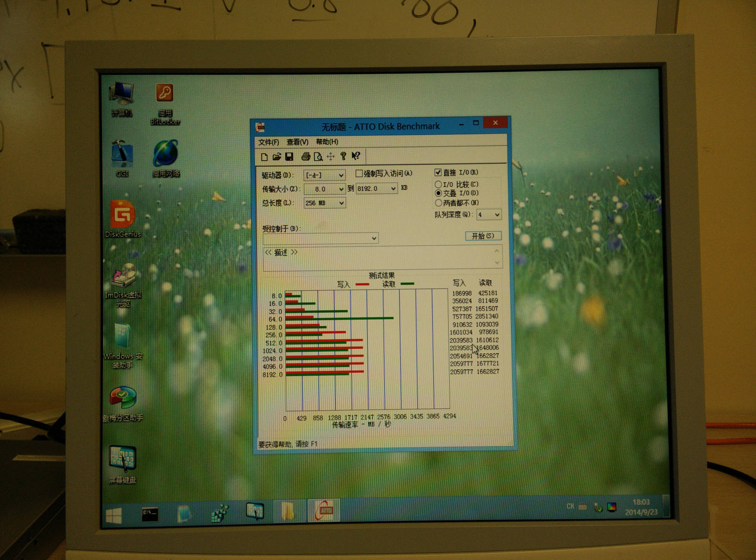Image resolution: width=756 pixels, height=560 pixels.
Task: Uncheck 直接 I/O checkbox
Action: 438,172
